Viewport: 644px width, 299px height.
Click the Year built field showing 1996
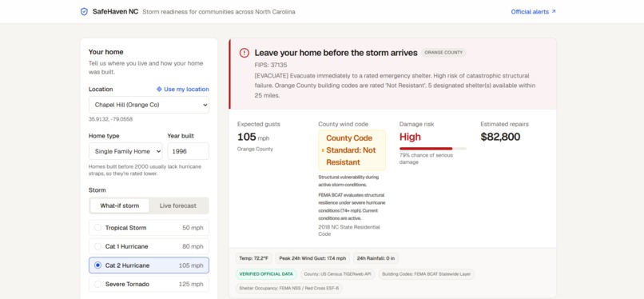[188, 151]
